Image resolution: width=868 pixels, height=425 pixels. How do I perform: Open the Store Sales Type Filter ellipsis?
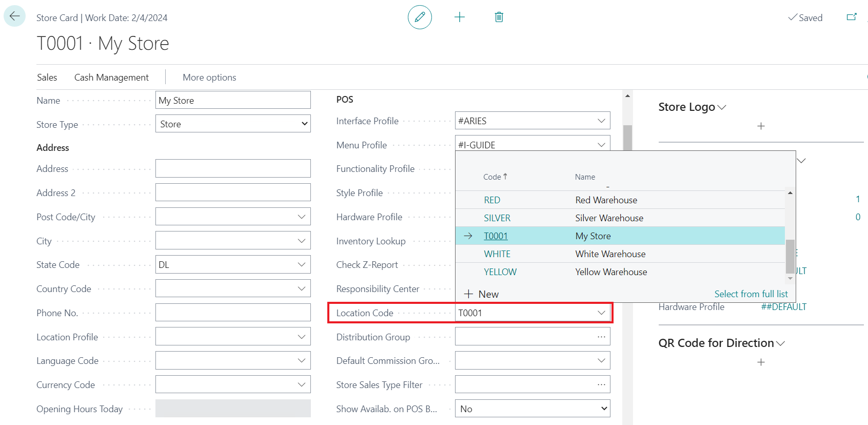coord(601,384)
